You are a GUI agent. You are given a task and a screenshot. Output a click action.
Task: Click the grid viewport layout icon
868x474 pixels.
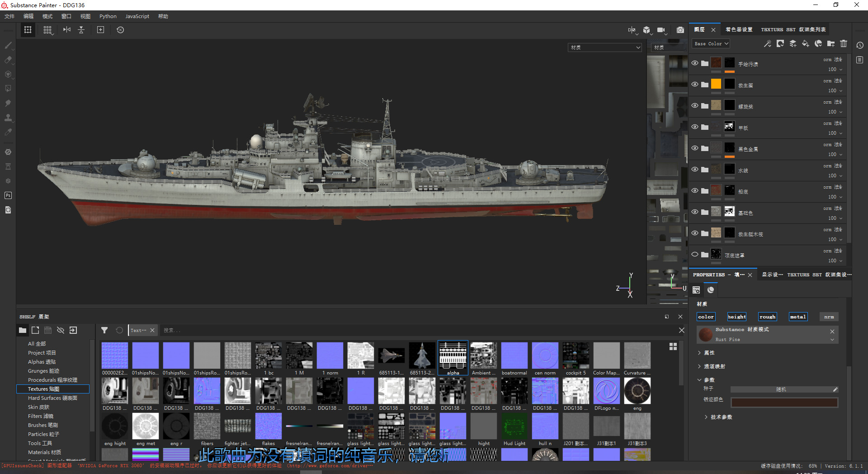tap(47, 30)
